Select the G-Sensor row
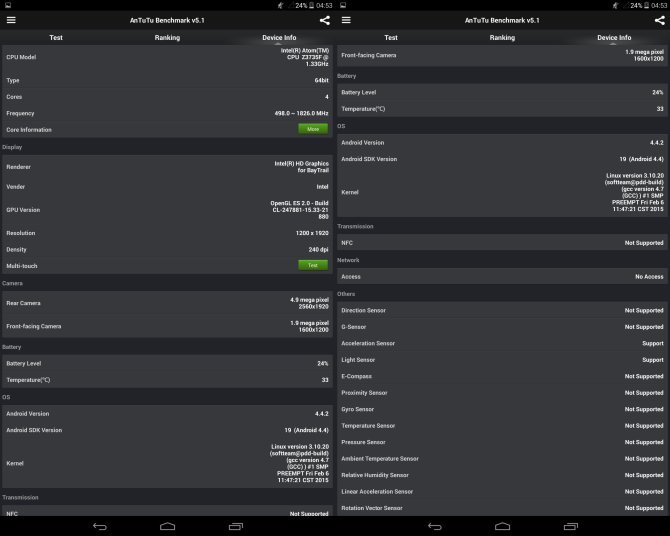The width and height of the screenshot is (670, 536). tap(502, 327)
